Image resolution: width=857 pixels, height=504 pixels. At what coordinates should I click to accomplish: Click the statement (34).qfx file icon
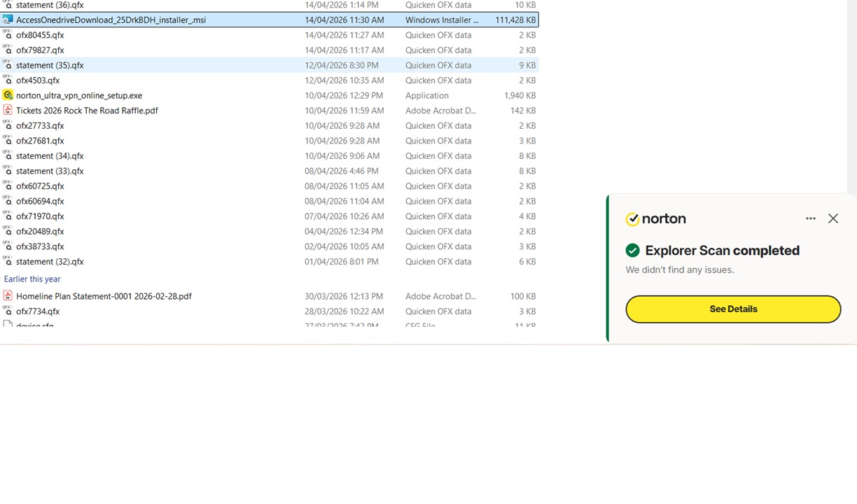pyautogui.click(x=8, y=156)
